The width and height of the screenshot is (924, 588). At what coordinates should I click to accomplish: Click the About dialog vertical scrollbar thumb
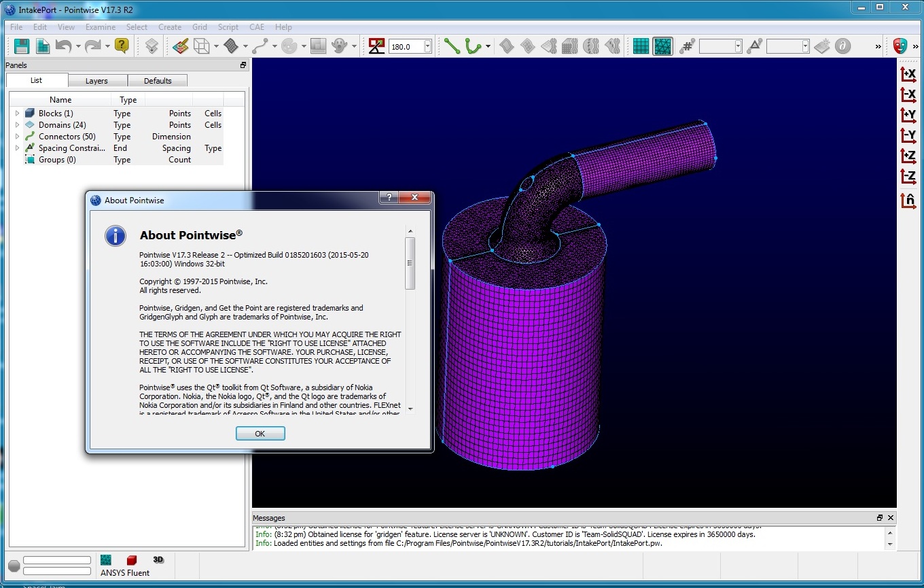410,264
